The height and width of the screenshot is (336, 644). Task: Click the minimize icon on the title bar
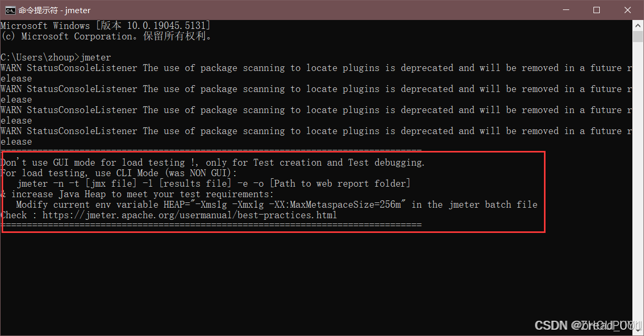tap(566, 9)
